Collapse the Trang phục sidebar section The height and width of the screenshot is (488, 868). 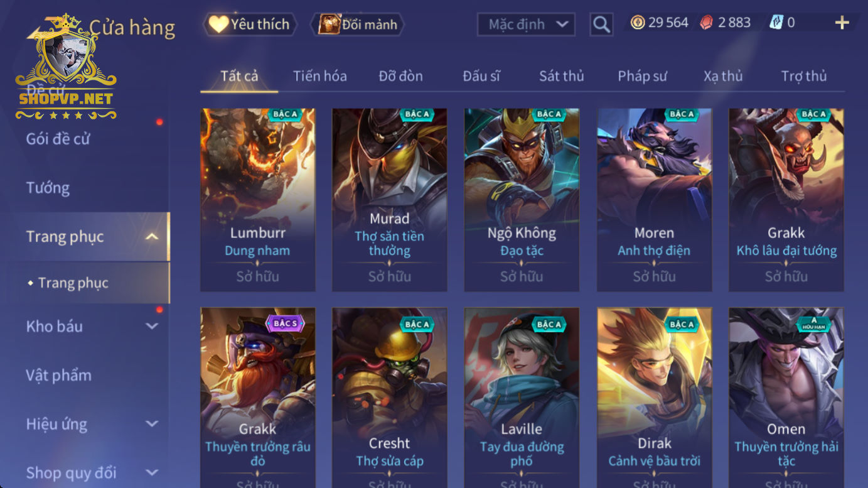pos(152,237)
